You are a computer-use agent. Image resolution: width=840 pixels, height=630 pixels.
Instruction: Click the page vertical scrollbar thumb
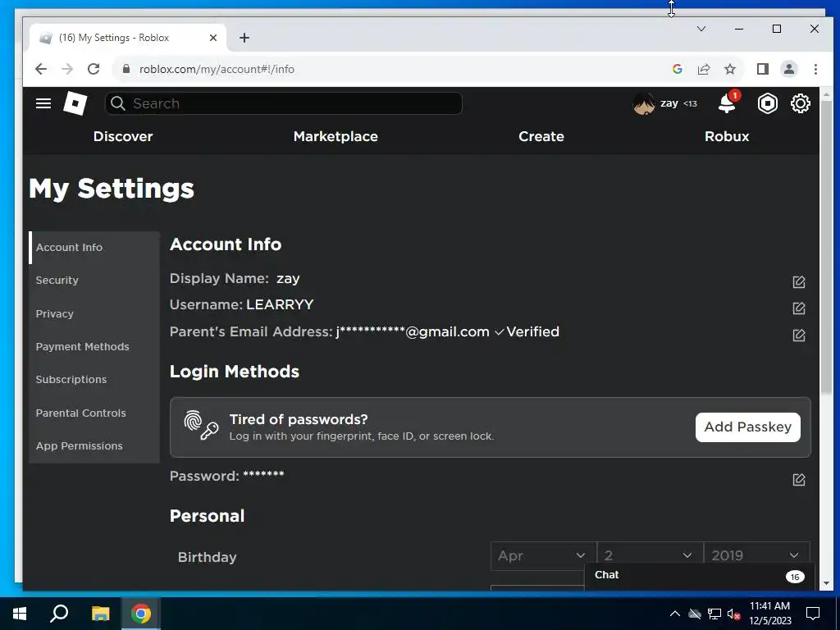[826, 248]
